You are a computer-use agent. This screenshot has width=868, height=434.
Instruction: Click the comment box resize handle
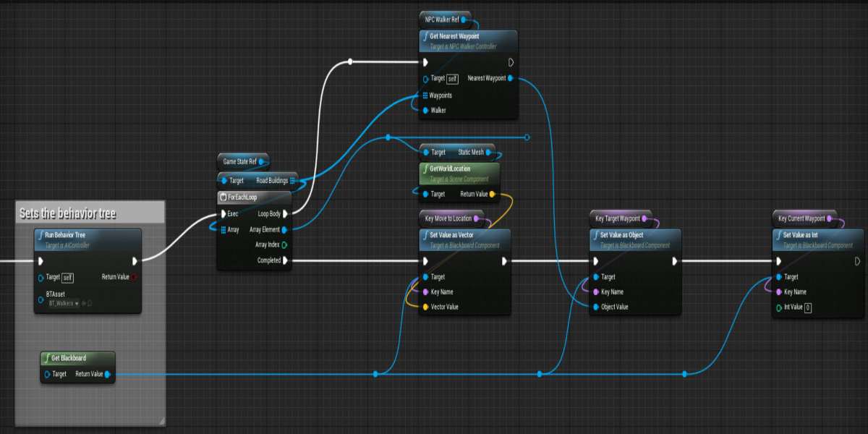(161, 420)
